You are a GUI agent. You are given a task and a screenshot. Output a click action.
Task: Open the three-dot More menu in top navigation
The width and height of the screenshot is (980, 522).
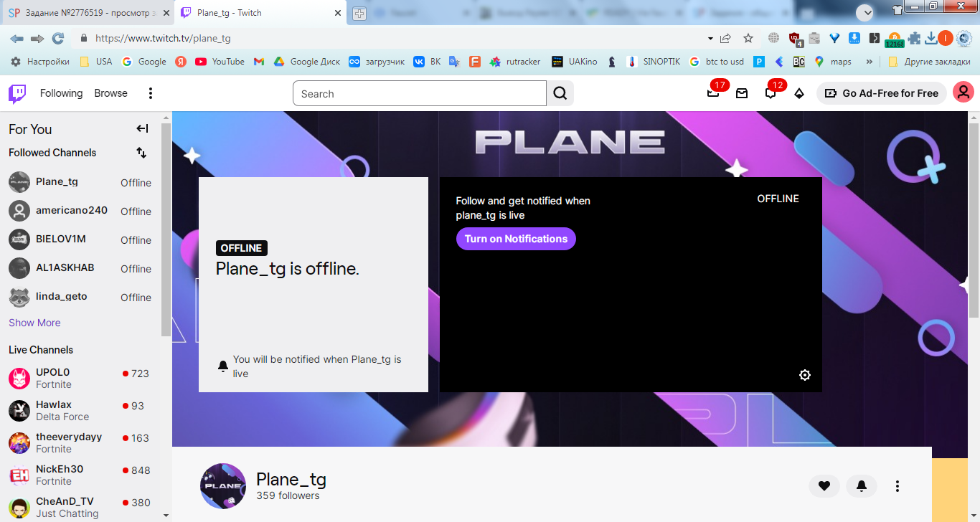tap(151, 93)
